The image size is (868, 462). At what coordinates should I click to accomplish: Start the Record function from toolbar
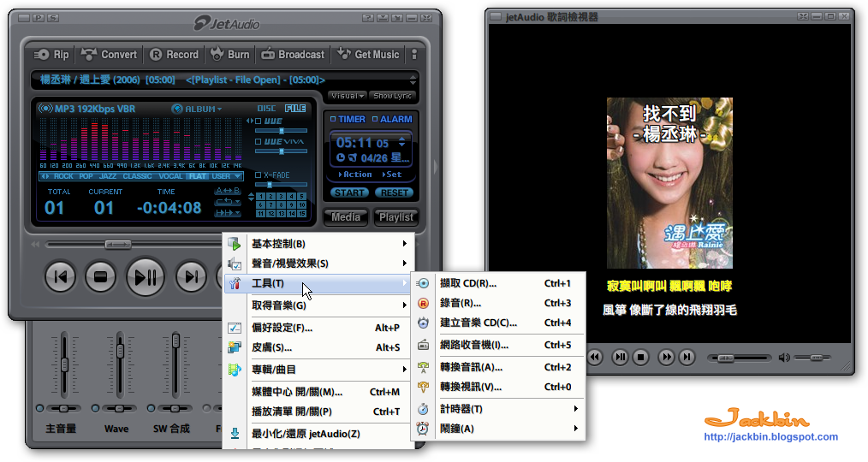tap(174, 54)
